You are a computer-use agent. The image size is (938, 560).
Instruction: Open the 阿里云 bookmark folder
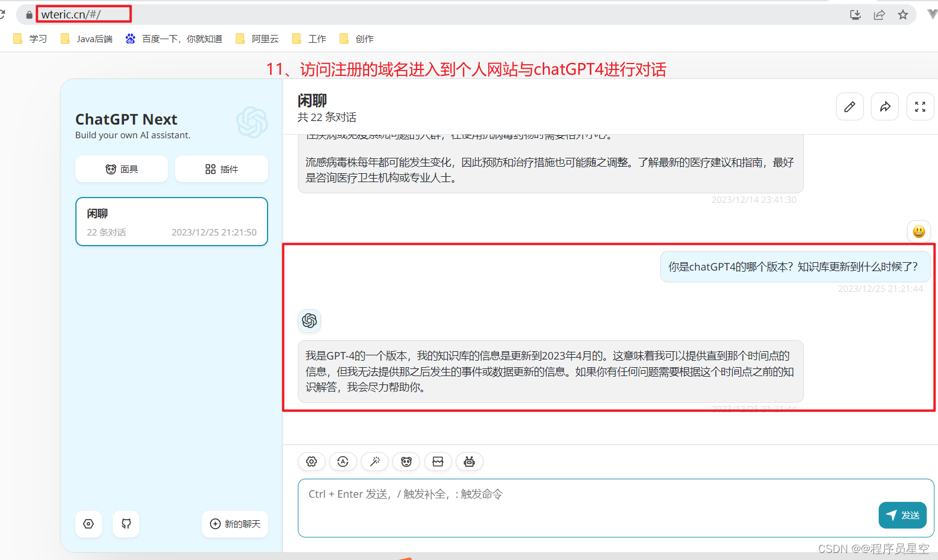tap(257, 39)
